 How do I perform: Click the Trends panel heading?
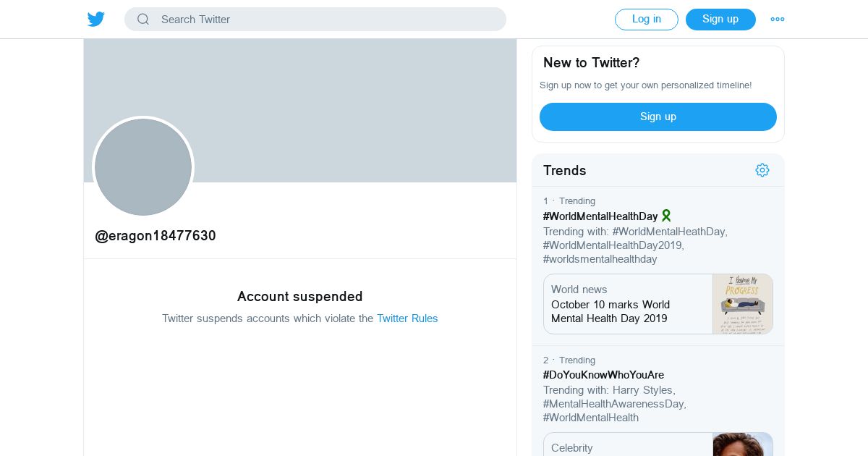pyautogui.click(x=565, y=171)
